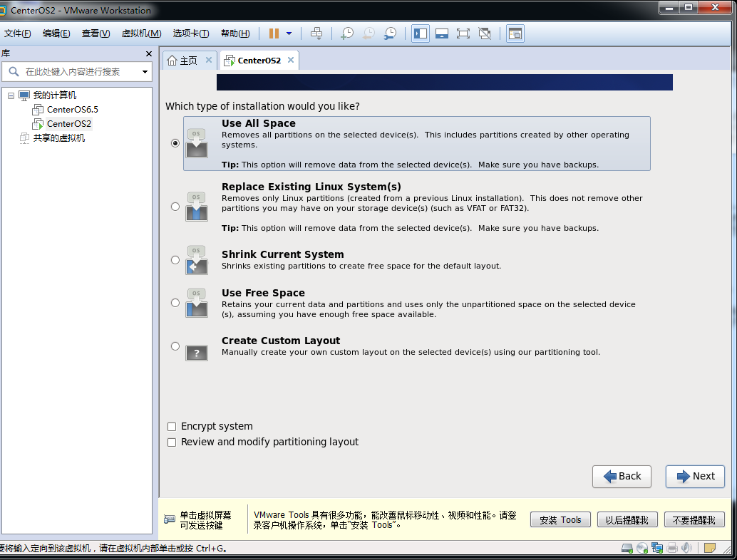
Task: Click the network adapter status icon
Action: point(657,548)
